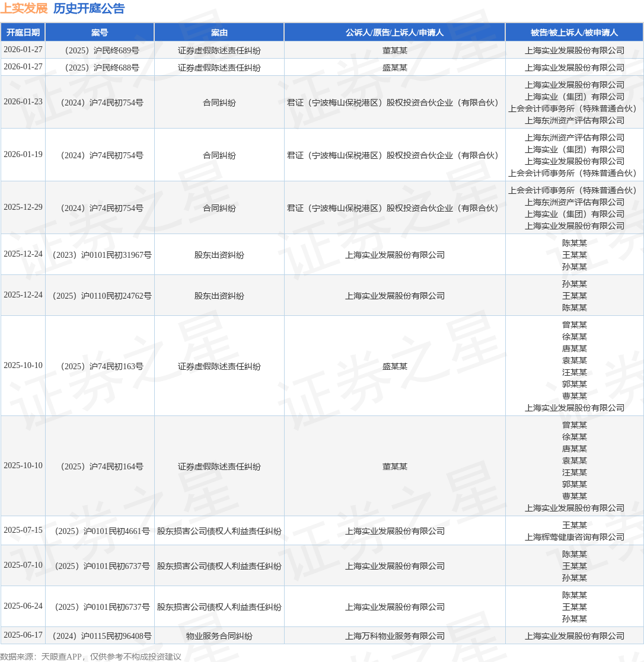Click 证券虚假陈述责任纠纷 in the 163号 row
The width and height of the screenshot is (644, 662).
click(219, 366)
